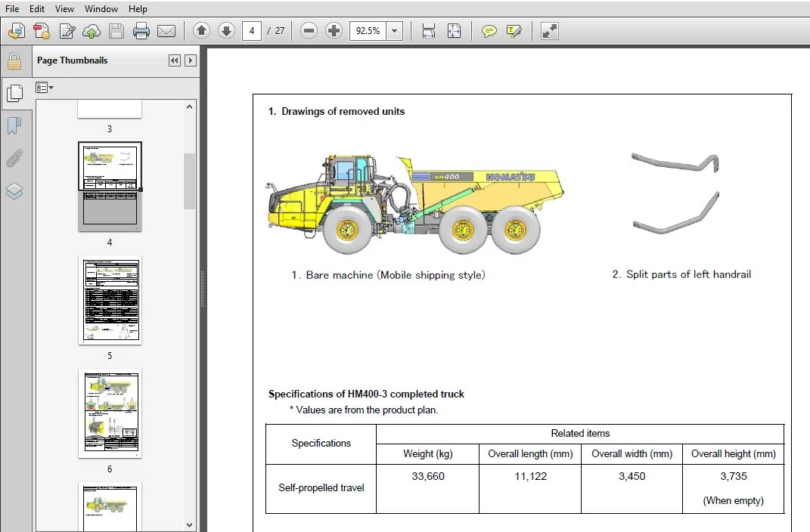
Task: Click the width value 3,450
Action: point(632,476)
